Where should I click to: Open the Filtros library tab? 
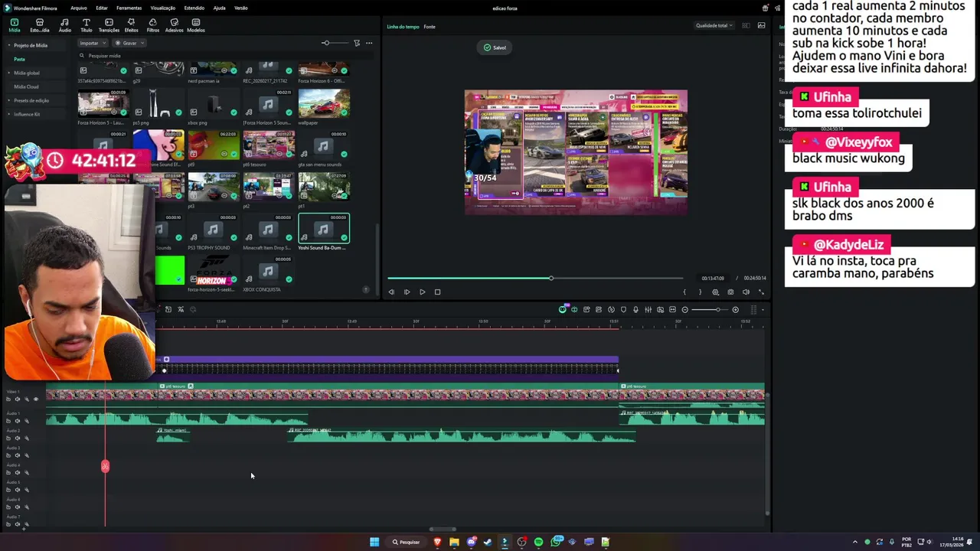tap(153, 25)
